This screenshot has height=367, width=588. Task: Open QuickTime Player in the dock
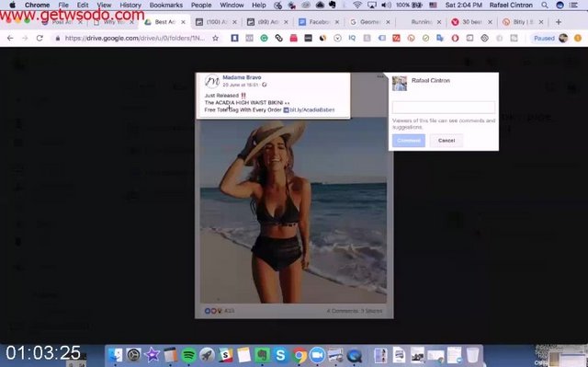[354, 355]
